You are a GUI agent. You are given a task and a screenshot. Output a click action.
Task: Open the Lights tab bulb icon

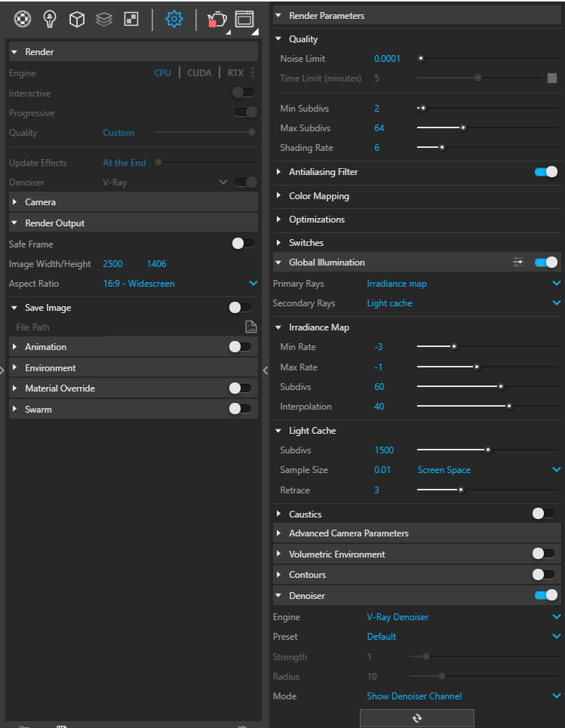coord(50,19)
